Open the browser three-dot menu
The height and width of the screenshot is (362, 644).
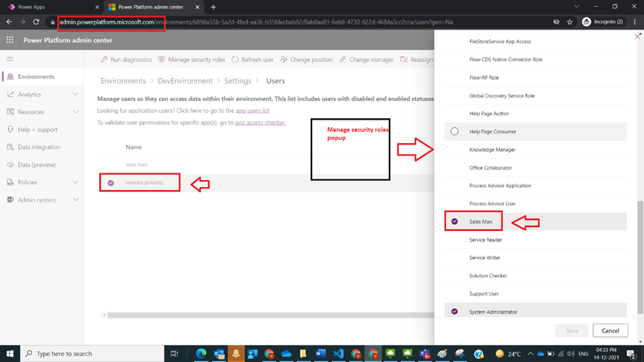point(635,22)
